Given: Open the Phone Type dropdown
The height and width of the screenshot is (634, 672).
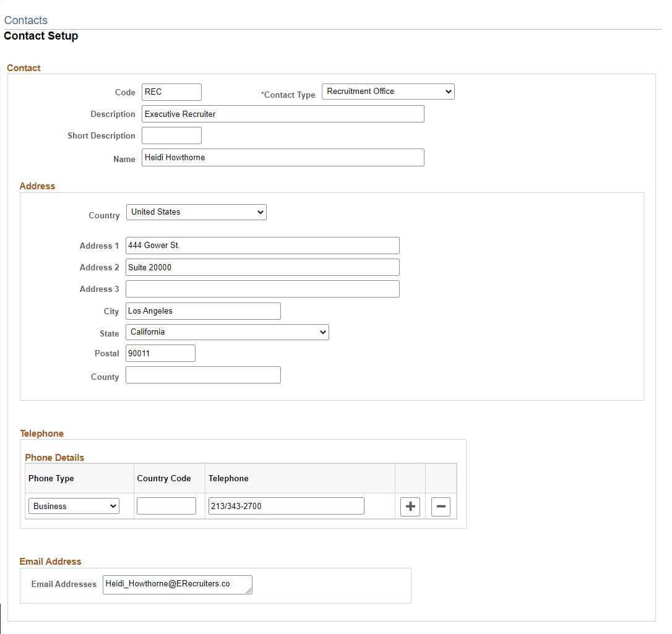Looking at the screenshot, I should [x=73, y=505].
